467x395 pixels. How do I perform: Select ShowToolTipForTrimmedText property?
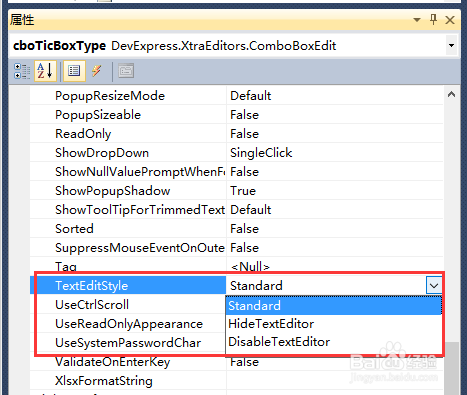point(128,210)
